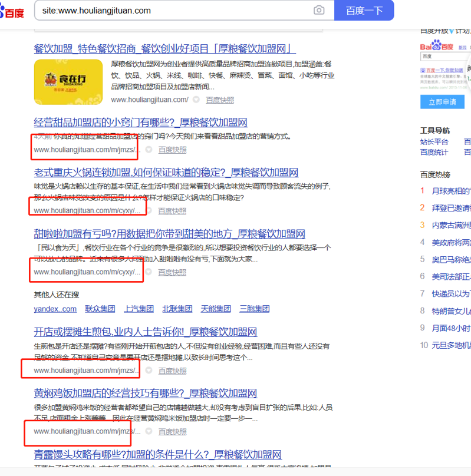This screenshot has height=476, width=471.
Task: Open 百度快照 under the 黄焖鸡饭 result
Action: point(173,431)
